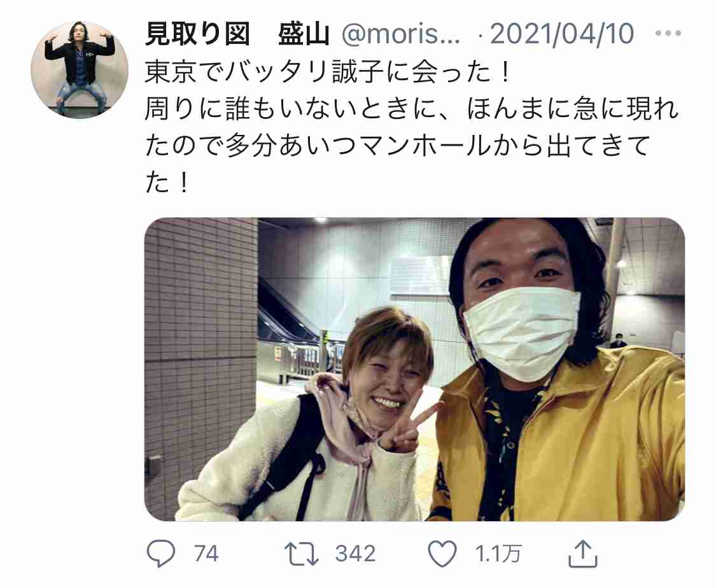The width and height of the screenshot is (716, 588).
Task: Open the tweet permalink dated 2021/04/10
Action: point(562,34)
